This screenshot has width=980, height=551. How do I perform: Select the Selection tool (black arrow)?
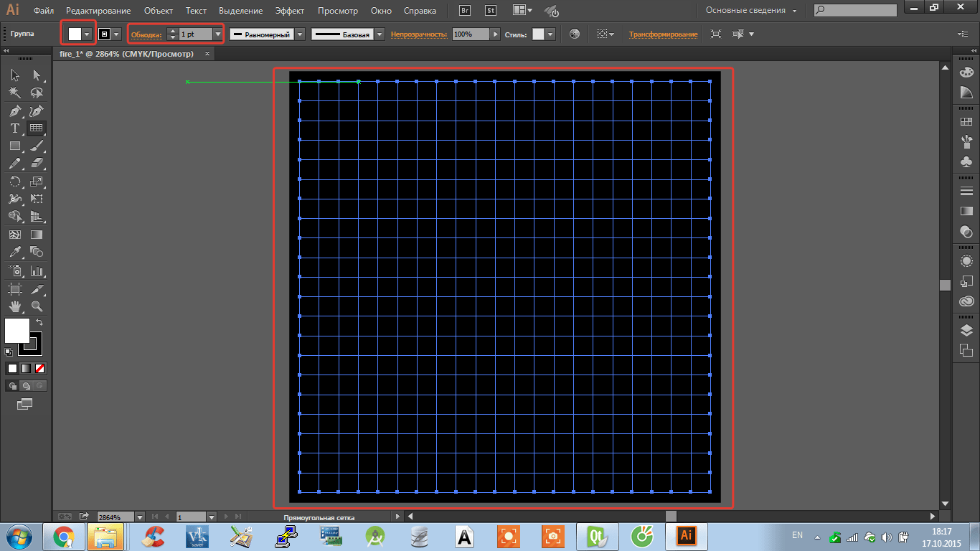tap(14, 75)
